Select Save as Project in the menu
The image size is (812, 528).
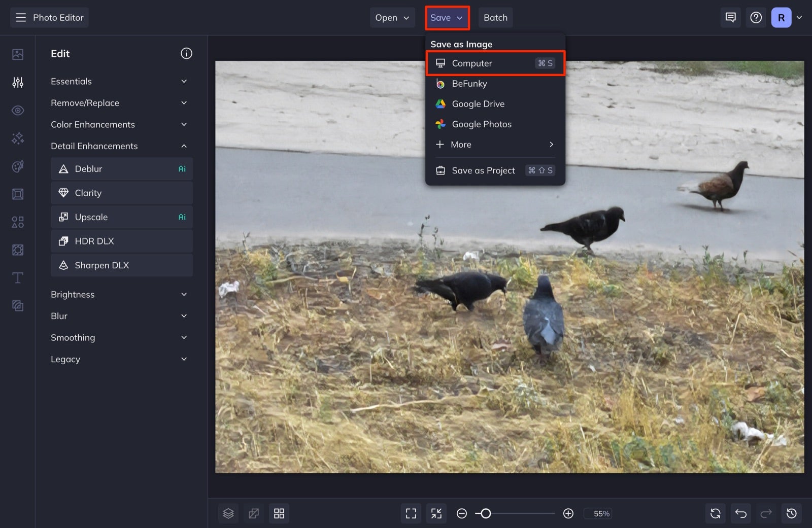(483, 170)
